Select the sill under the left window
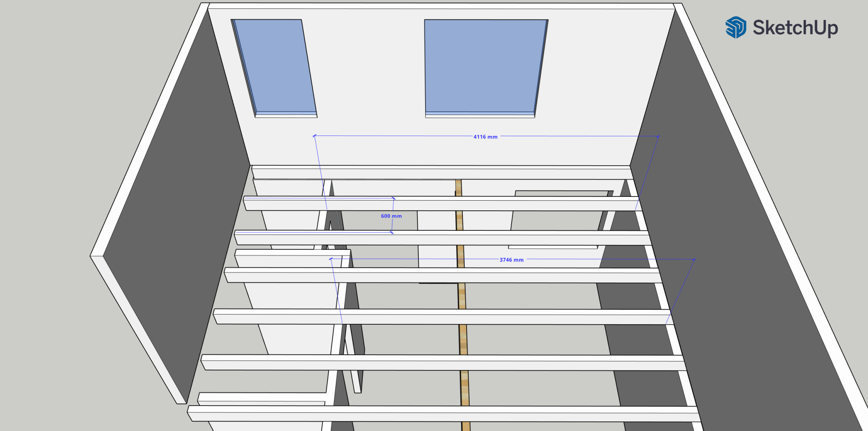Screen dimensions: 868x431 tap(286, 115)
